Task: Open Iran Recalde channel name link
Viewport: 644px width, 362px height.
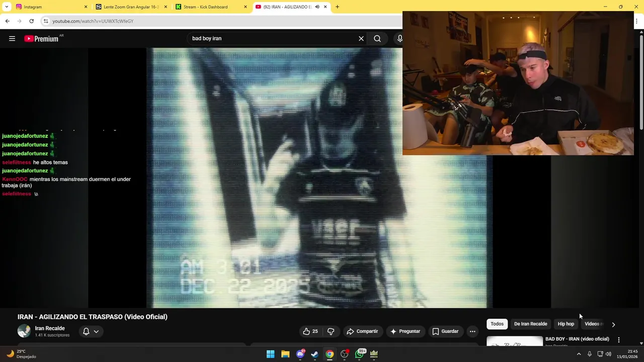Action: pos(50,328)
